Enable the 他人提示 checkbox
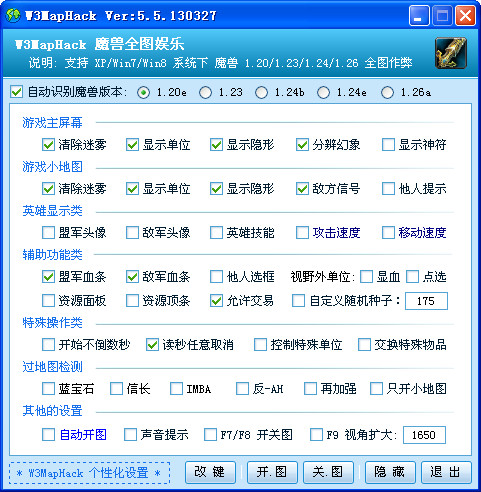This screenshot has height=492, width=481. tap(388, 189)
